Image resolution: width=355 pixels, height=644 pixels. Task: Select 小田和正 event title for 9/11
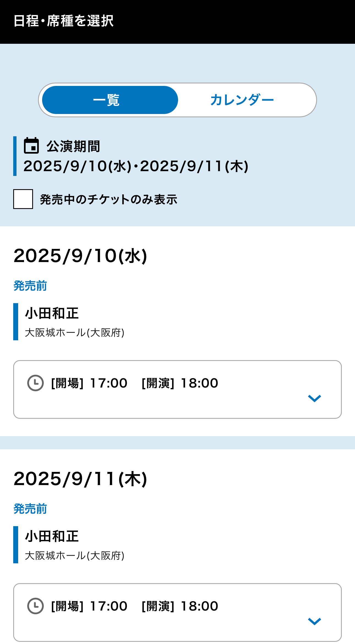click(x=52, y=536)
